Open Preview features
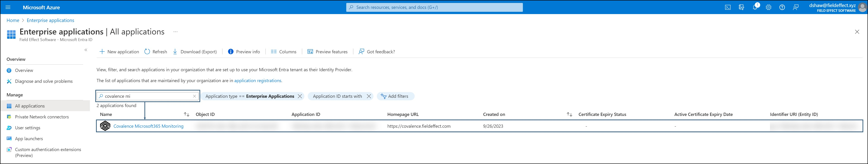The height and width of the screenshot is (164, 868). [327, 52]
